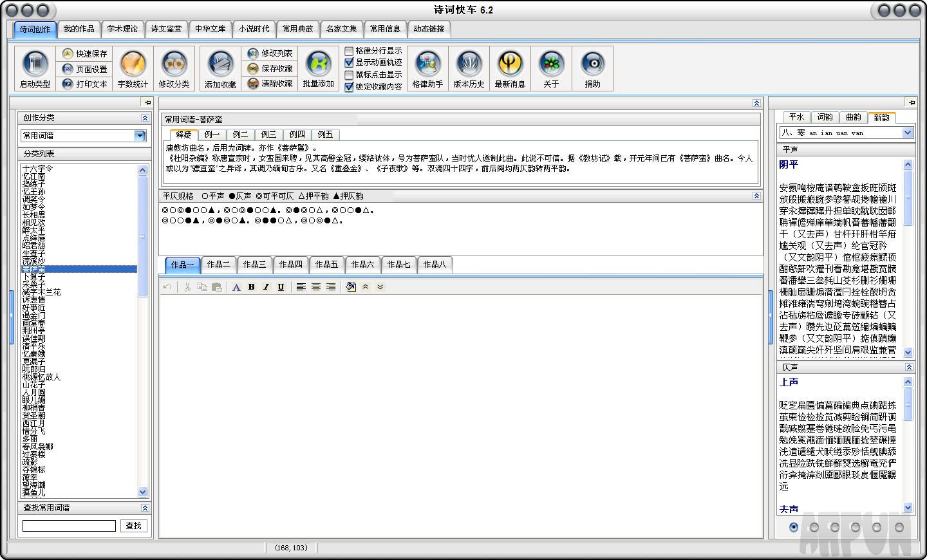
Task: Enable 格律分行显示 checkbox
Action: pyautogui.click(x=350, y=51)
